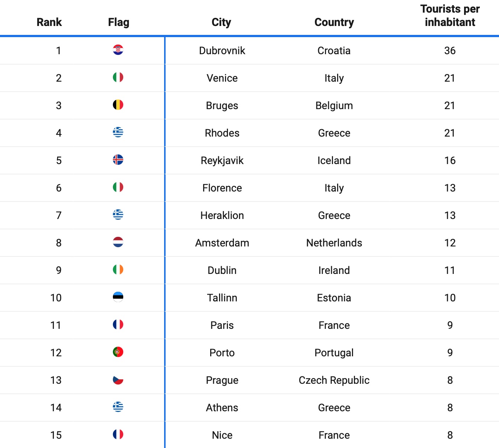The image size is (499, 448).
Task: Click the Amsterdam city cell
Action: (222, 243)
